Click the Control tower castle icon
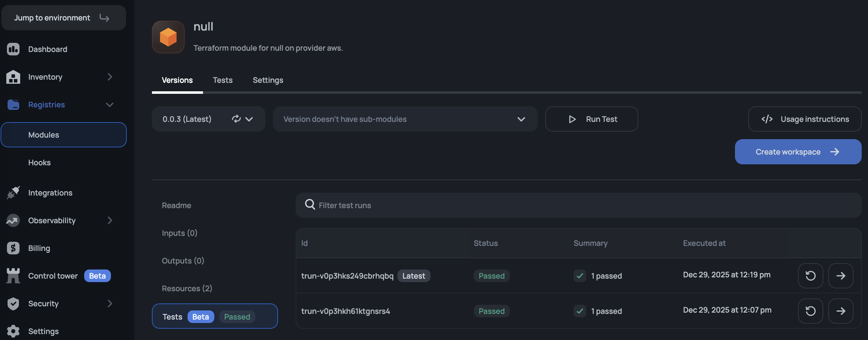Viewport: 868px width, 340px height. pyautogui.click(x=13, y=276)
